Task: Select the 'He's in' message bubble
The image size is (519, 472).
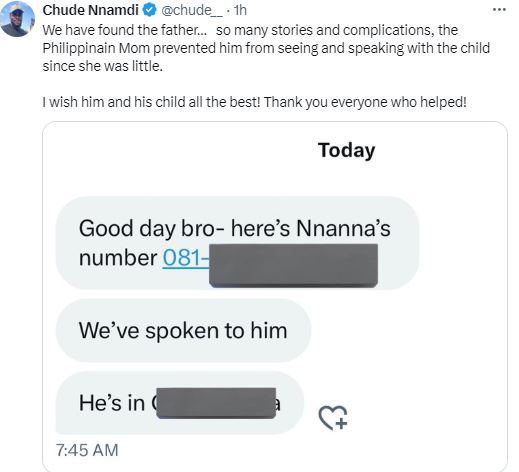Action: click(180, 403)
